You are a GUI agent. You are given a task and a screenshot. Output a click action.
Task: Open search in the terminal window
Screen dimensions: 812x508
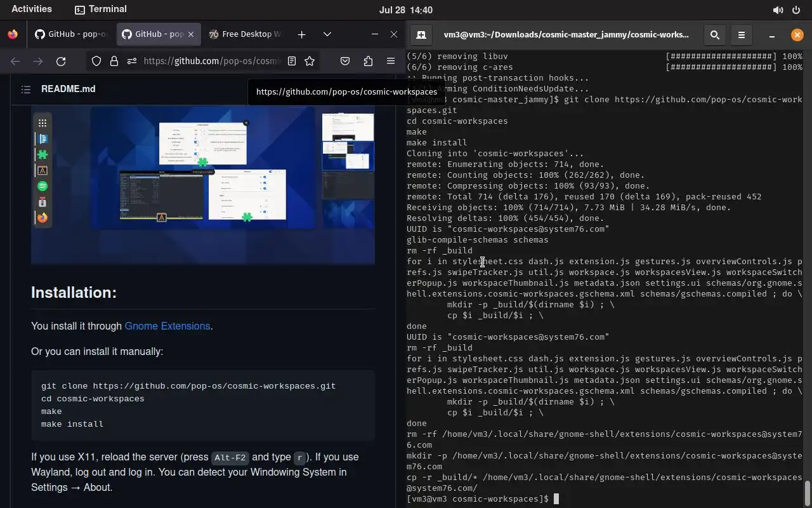click(x=715, y=35)
